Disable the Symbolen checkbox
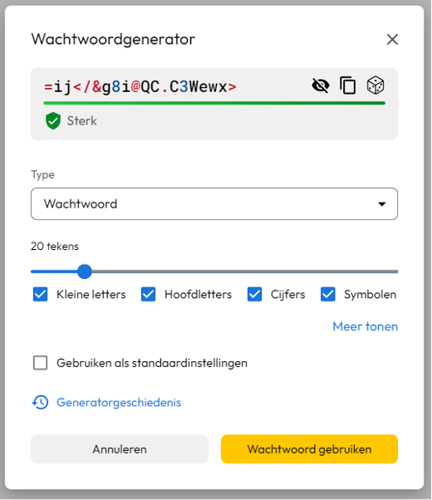Viewport: 432px width, 500px height. [328, 294]
